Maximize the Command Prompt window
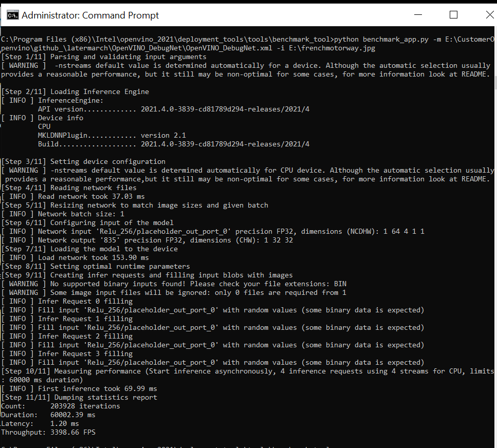This screenshot has width=497, height=448. 453,15
